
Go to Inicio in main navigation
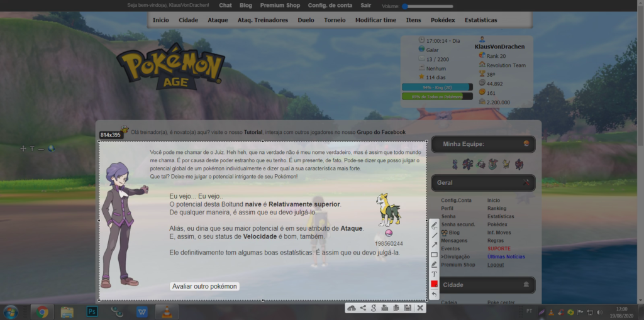point(161,20)
